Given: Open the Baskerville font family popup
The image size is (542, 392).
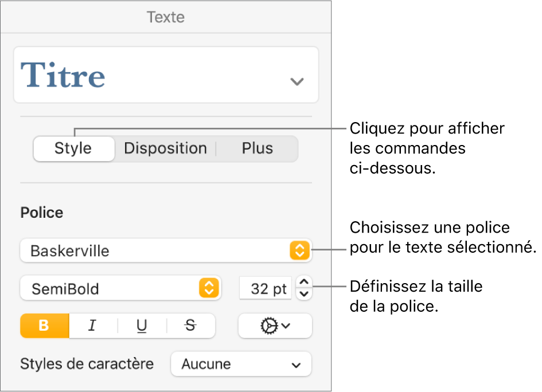Looking at the screenshot, I should (x=166, y=250).
